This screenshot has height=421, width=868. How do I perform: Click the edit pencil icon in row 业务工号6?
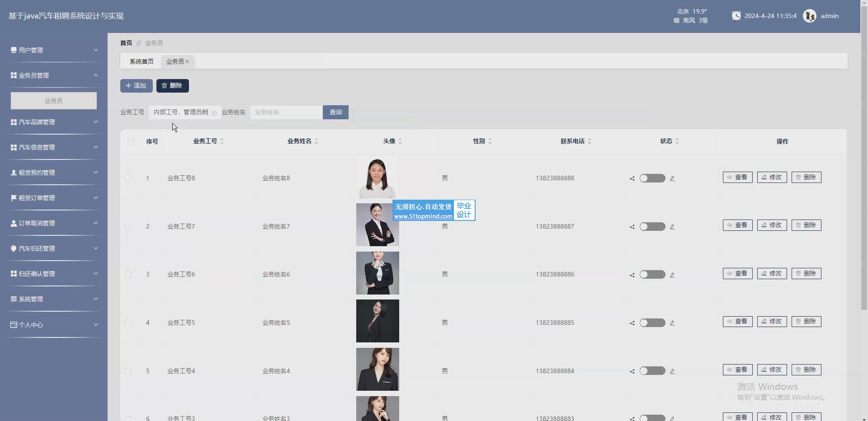click(672, 275)
